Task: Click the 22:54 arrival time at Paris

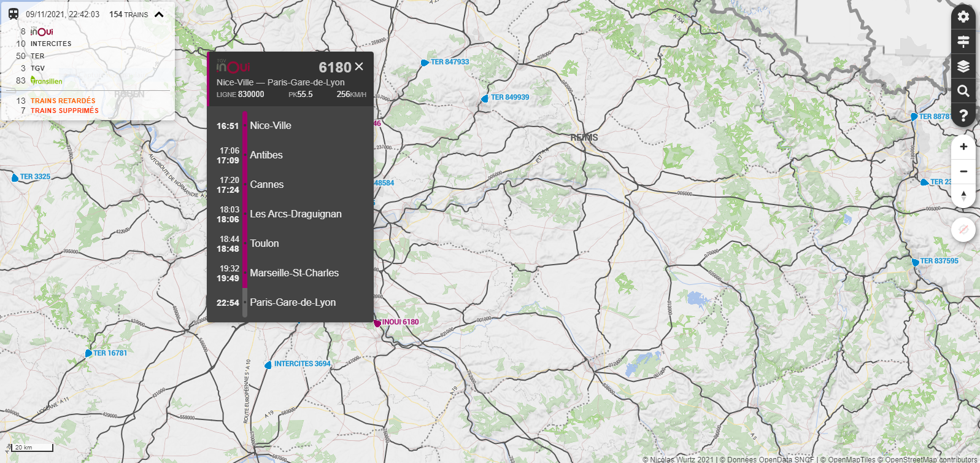Action: tap(228, 303)
